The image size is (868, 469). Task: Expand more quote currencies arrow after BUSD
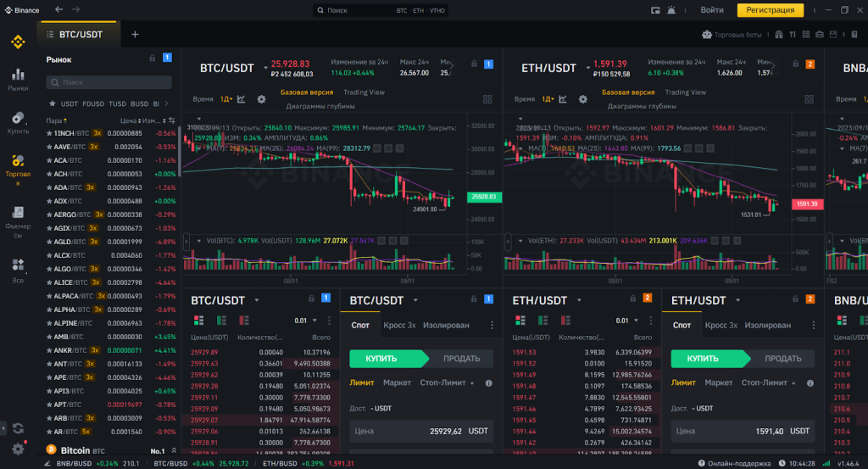coord(166,103)
